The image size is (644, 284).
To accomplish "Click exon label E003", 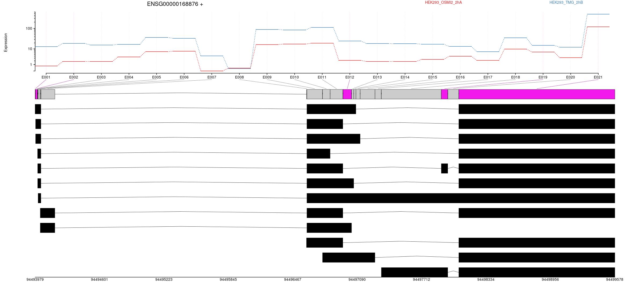I will point(101,77).
